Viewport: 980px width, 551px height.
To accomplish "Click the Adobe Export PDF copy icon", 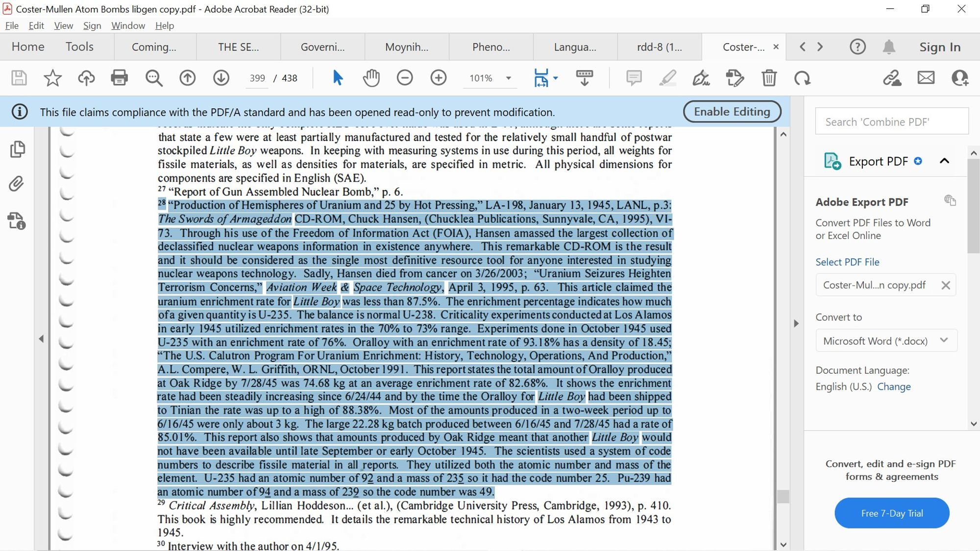I will click(950, 200).
